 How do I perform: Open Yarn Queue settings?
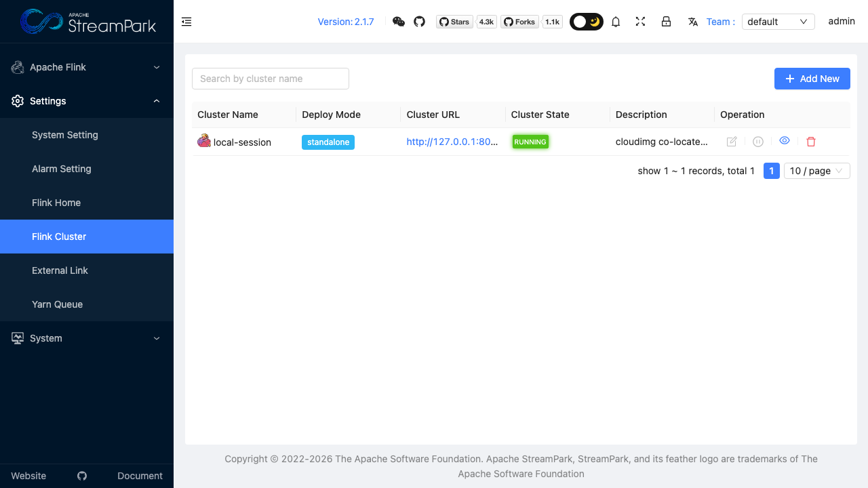(87, 304)
